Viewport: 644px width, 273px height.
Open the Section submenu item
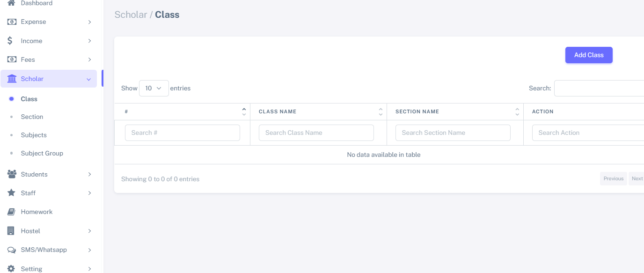coord(32,117)
